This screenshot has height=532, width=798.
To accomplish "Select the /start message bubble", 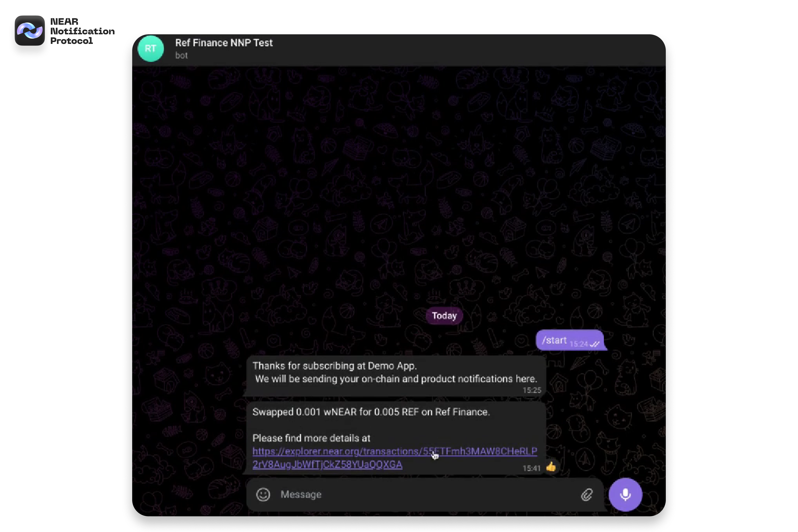I will 570,340.
